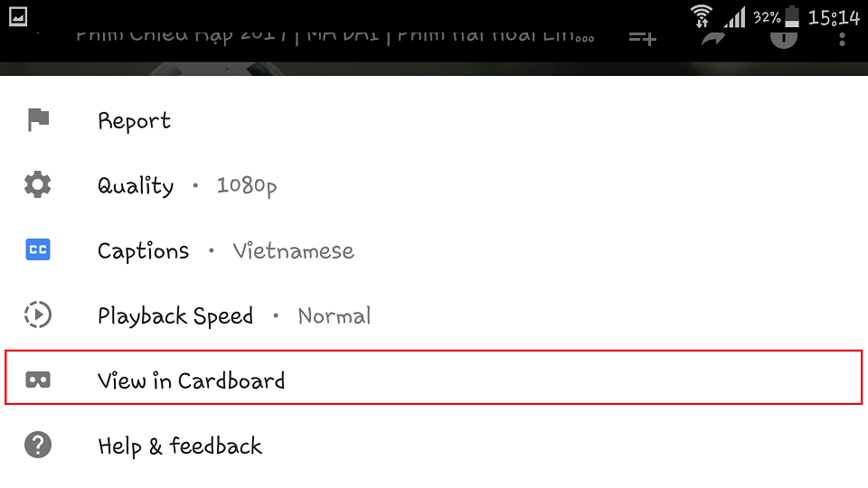Open Help & feedback
This screenshot has width=868, height=488.
(434, 446)
